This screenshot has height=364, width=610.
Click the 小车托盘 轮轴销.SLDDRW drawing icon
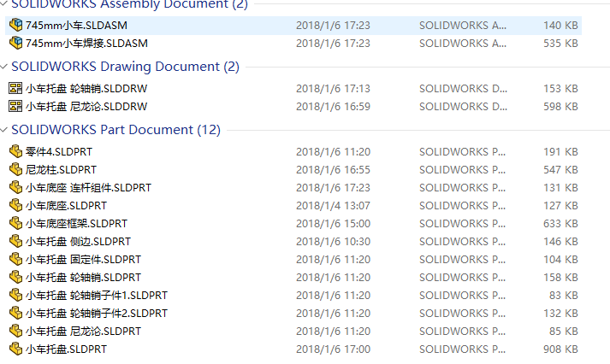pos(15,88)
